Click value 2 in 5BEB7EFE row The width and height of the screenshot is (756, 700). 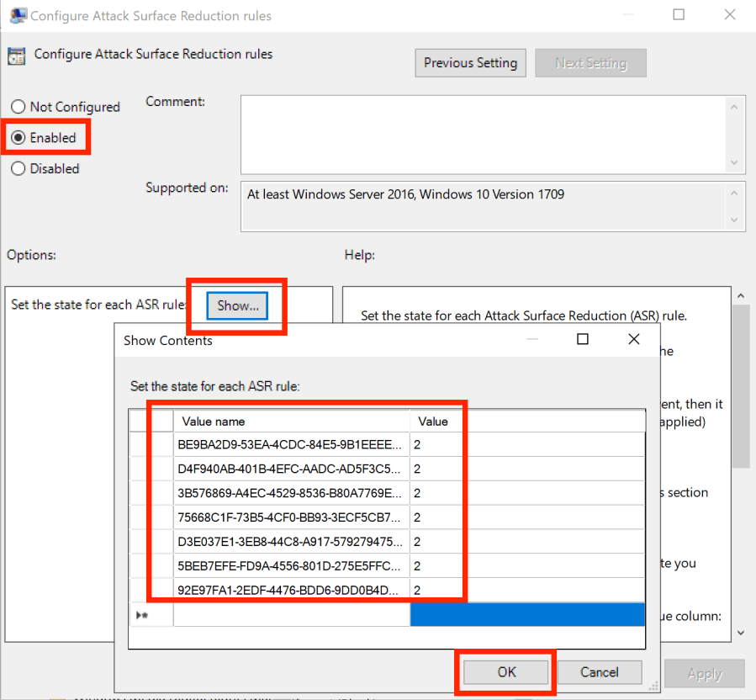tap(527, 565)
